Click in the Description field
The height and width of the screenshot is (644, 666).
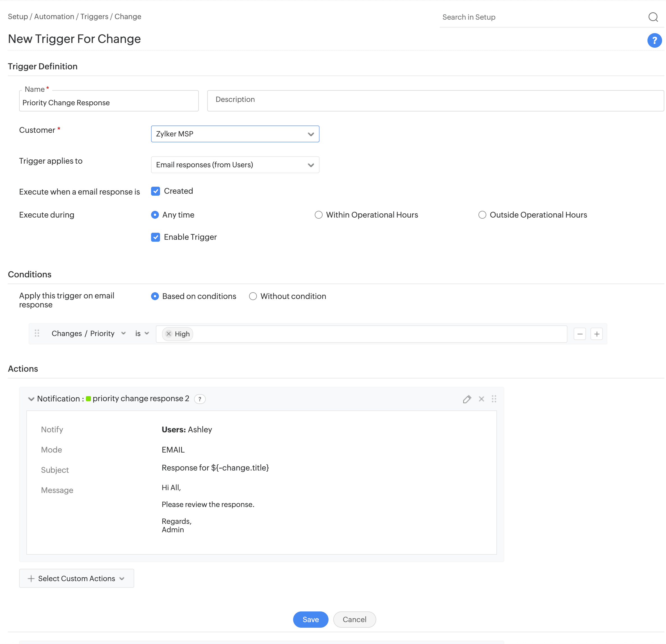435,101
